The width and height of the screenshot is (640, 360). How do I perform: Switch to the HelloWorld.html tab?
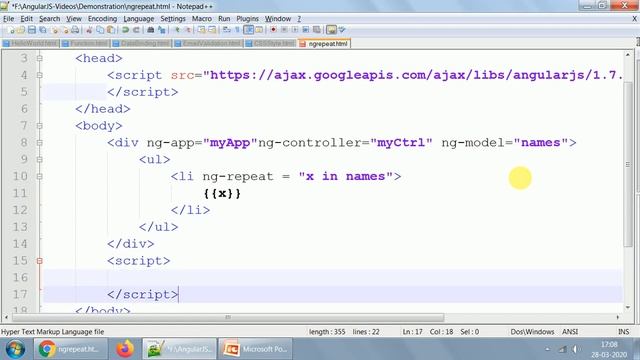pyautogui.click(x=31, y=43)
